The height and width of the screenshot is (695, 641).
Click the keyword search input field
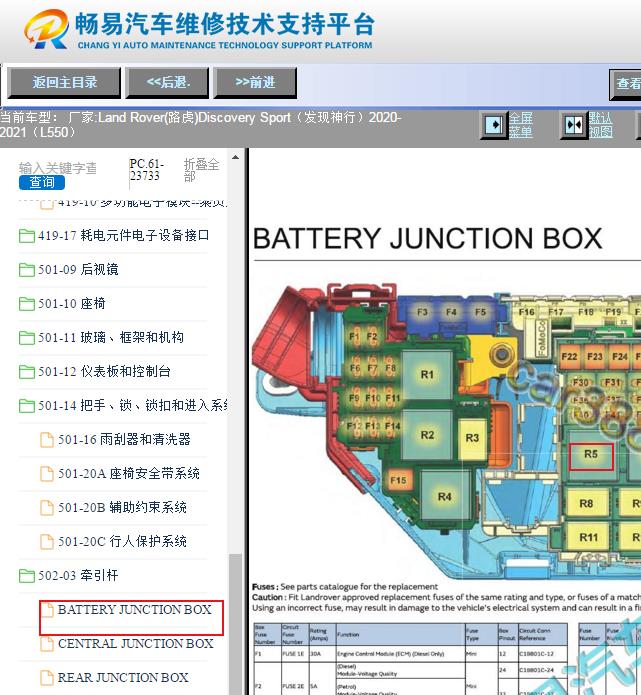(58, 168)
